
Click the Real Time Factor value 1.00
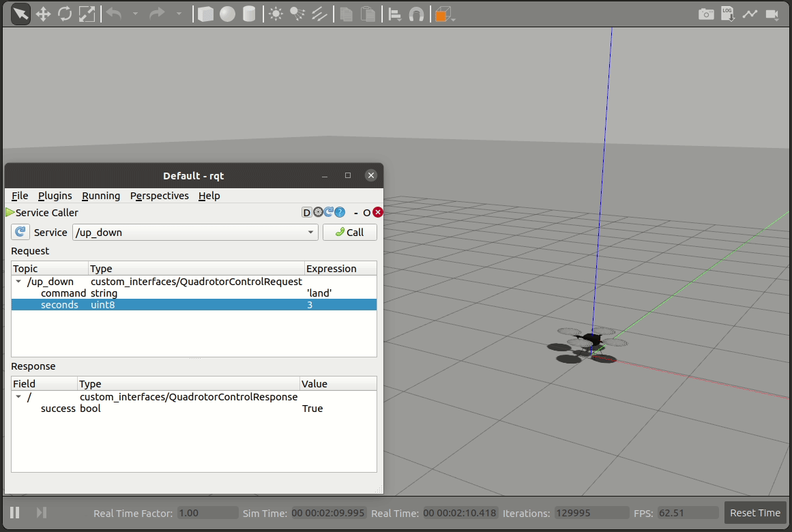click(207, 513)
